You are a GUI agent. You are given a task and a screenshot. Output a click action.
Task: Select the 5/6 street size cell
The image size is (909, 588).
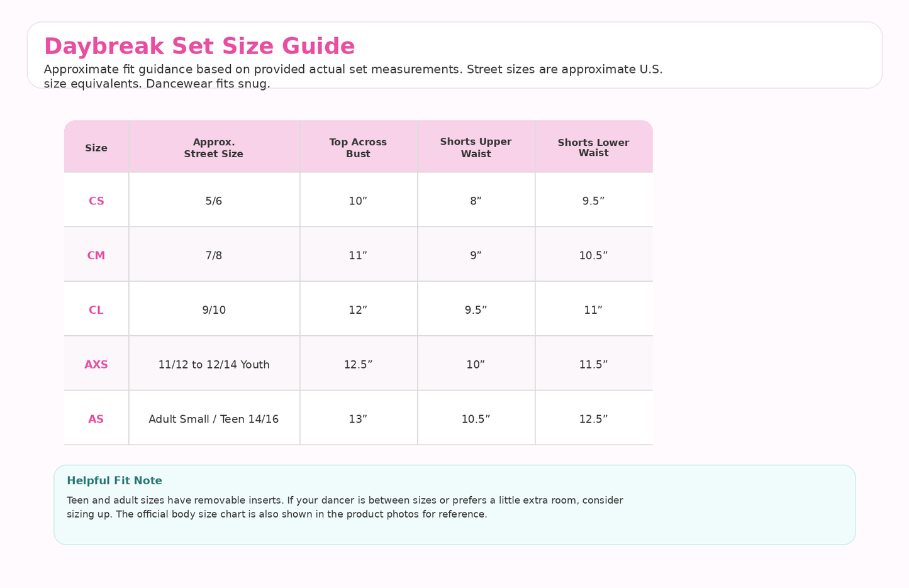(x=214, y=201)
